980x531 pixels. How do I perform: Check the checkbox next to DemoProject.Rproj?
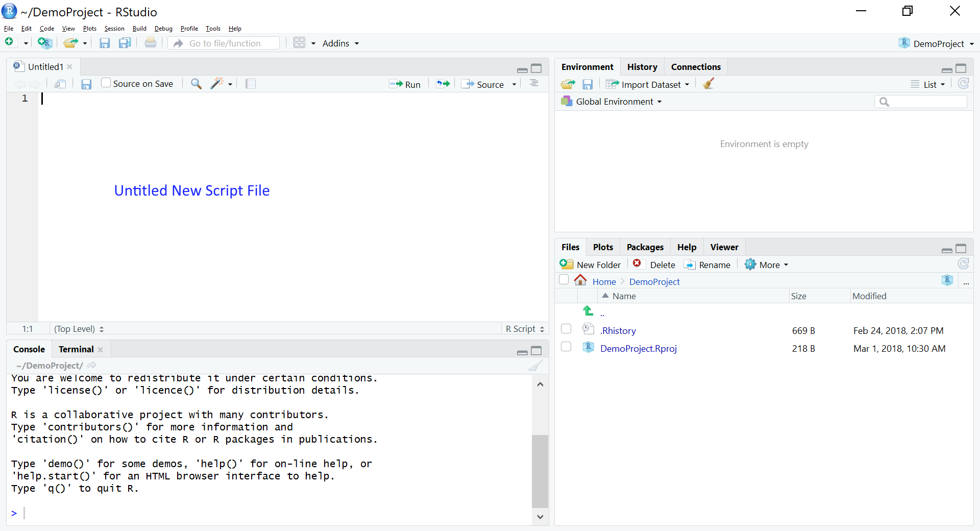(566, 347)
